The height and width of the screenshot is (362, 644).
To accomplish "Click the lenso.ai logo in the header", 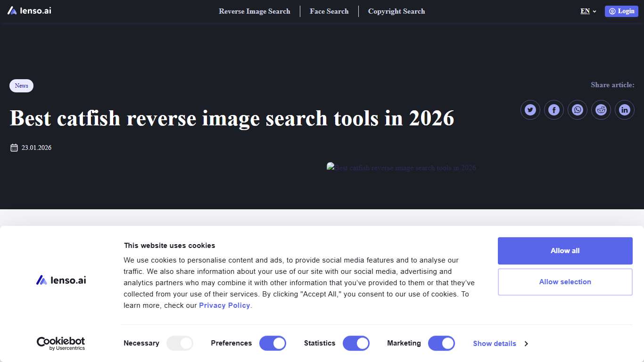I will click(29, 10).
